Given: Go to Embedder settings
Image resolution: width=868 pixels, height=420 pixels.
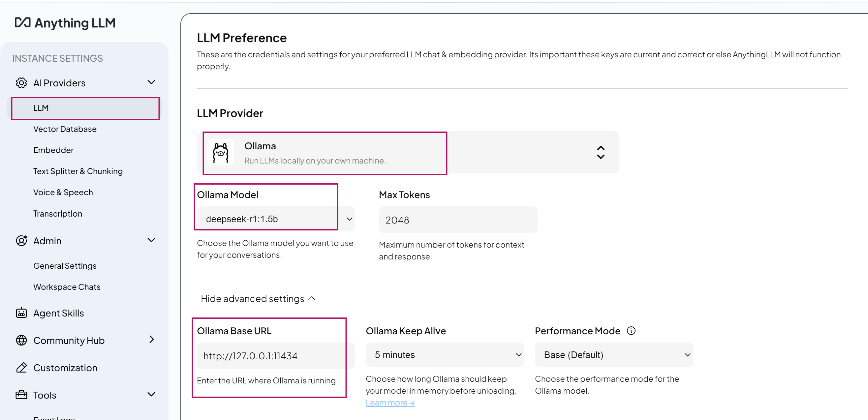Looking at the screenshot, I should [53, 150].
